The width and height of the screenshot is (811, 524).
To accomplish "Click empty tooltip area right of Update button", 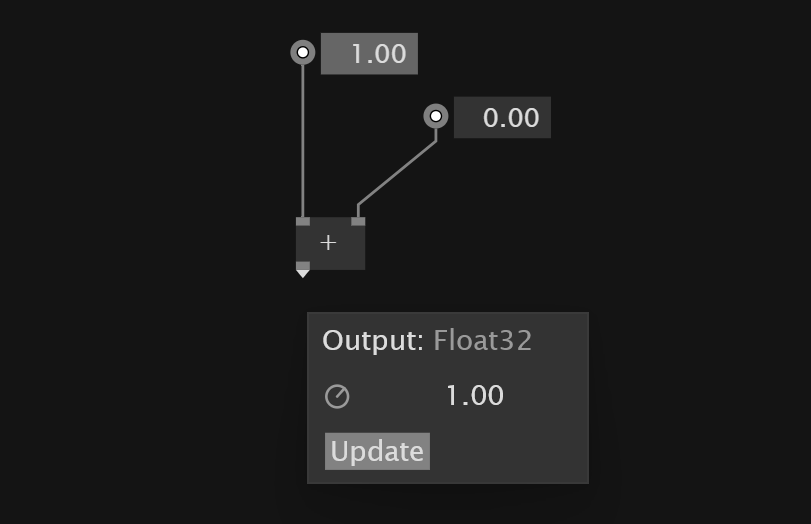I will (x=507, y=452).
